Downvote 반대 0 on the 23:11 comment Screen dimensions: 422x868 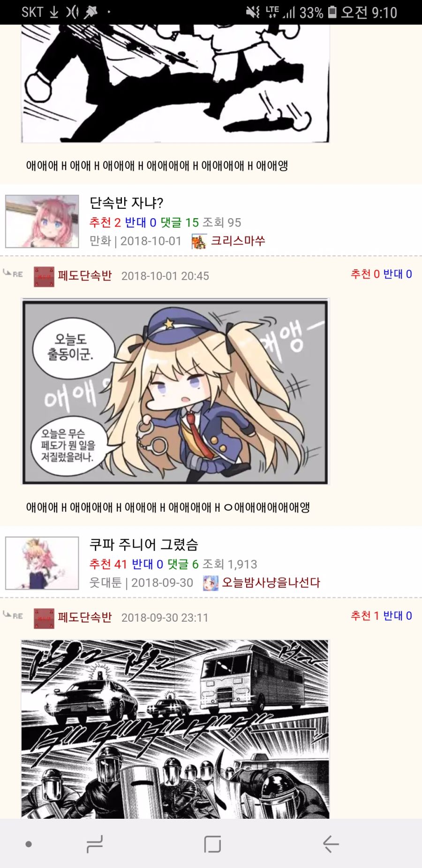[398, 616]
